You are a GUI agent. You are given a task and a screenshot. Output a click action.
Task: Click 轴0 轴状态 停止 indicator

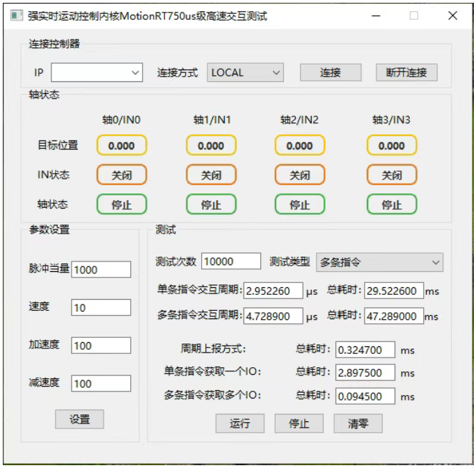pos(122,204)
